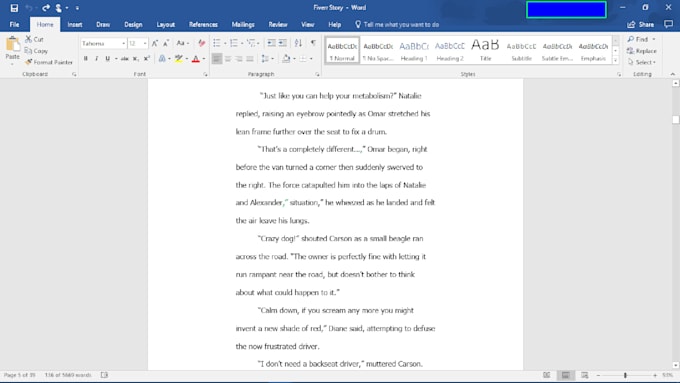Align text to the left
Image resolution: width=680 pixels, height=383 pixels.
[217, 59]
